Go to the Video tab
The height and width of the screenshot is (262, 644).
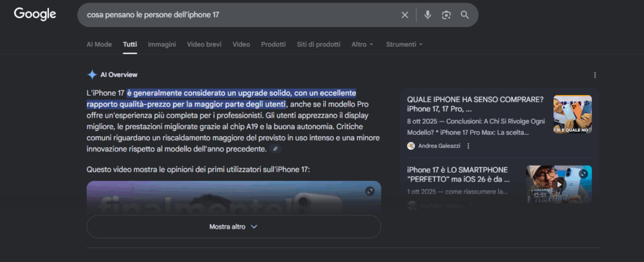tap(241, 45)
